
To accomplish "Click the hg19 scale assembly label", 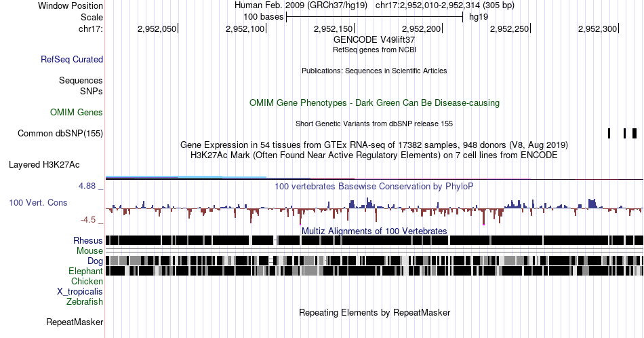I will [479, 17].
